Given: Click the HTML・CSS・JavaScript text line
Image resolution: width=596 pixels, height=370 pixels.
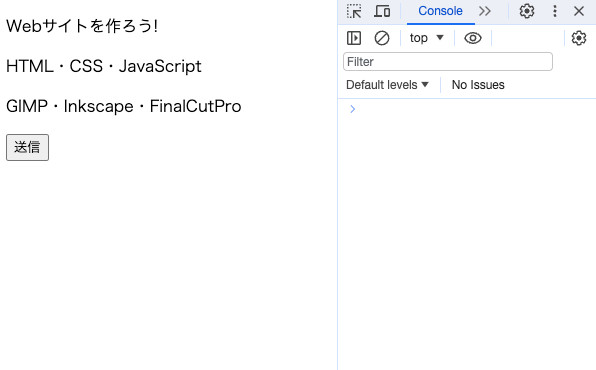Looking at the screenshot, I should pos(104,66).
